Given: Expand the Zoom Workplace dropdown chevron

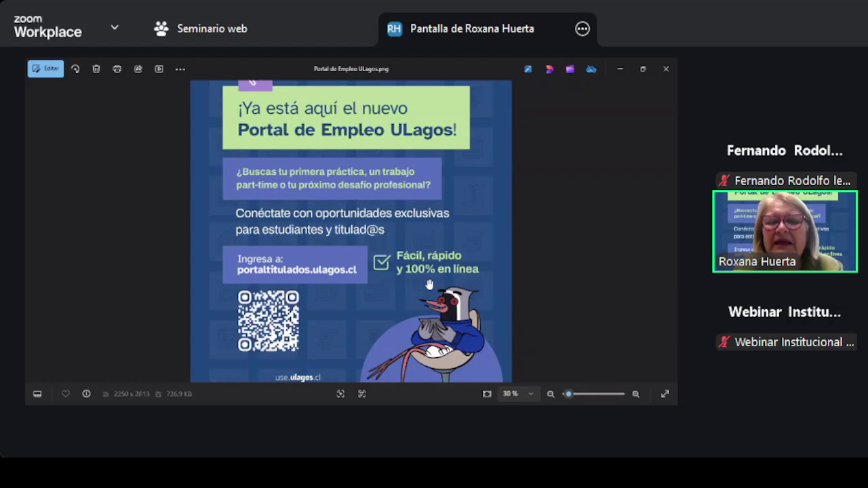Looking at the screenshot, I should point(115,28).
